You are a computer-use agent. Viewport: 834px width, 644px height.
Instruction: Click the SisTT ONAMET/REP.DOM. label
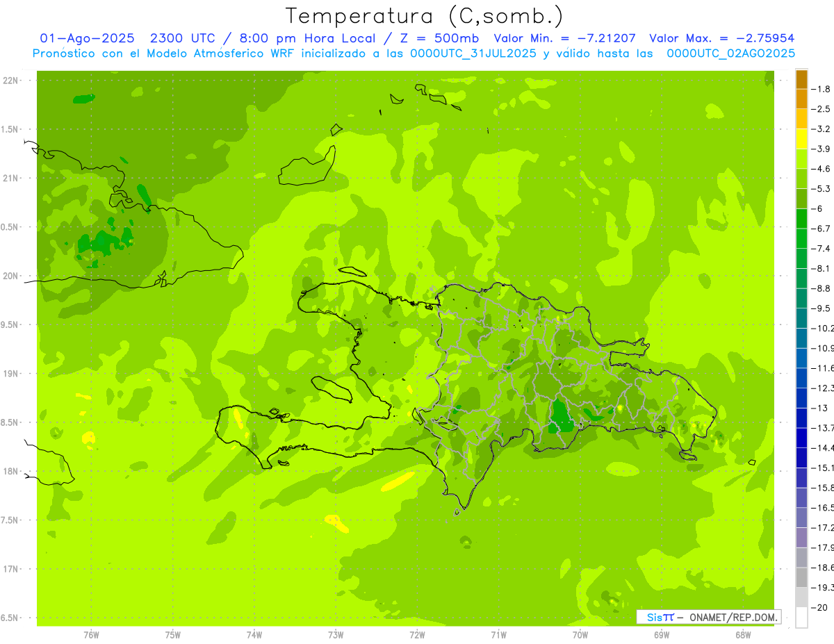tap(709, 617)
